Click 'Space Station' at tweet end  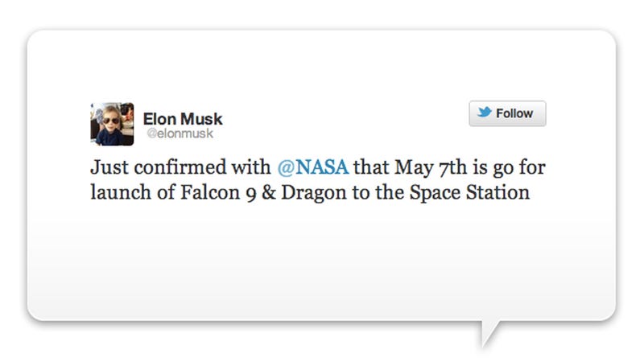(469, 192)
